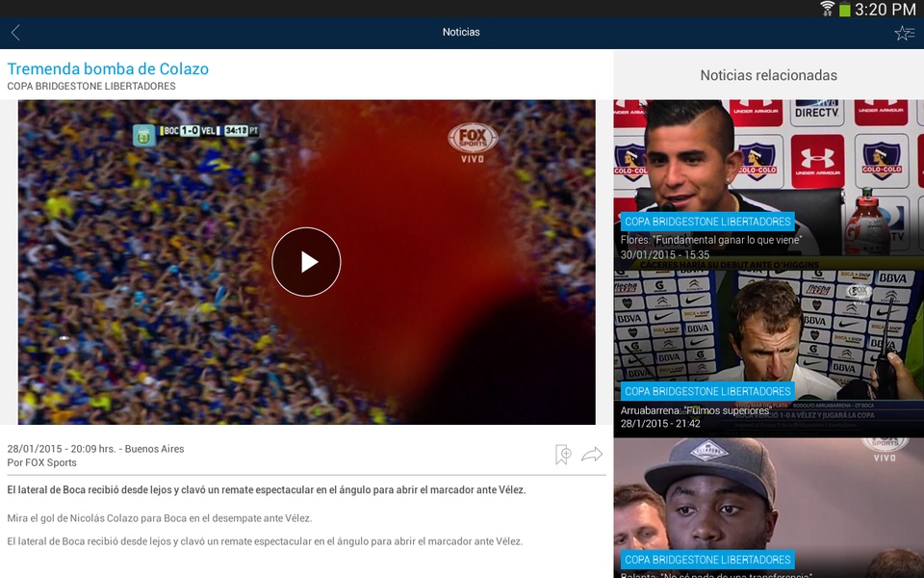
Task: Tap the bold summary "El lateral de Boca recibió…"
Action: 267,490
